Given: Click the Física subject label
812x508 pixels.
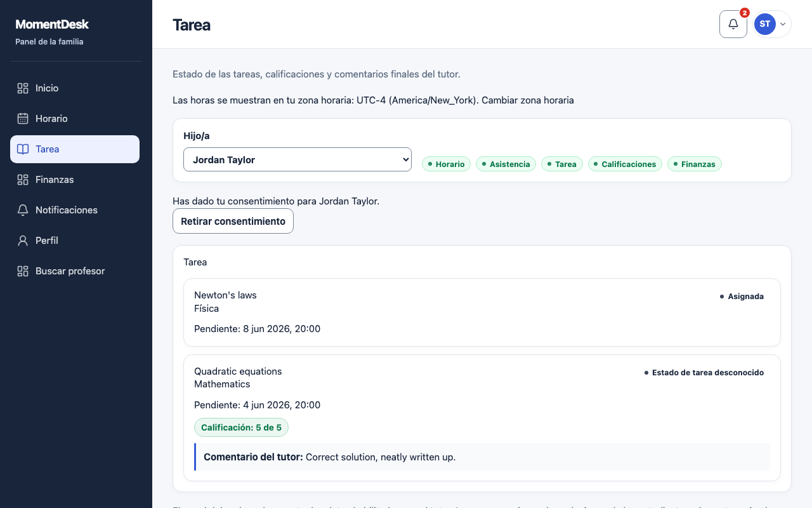Looking at the screenshot, I should (206, 308).
